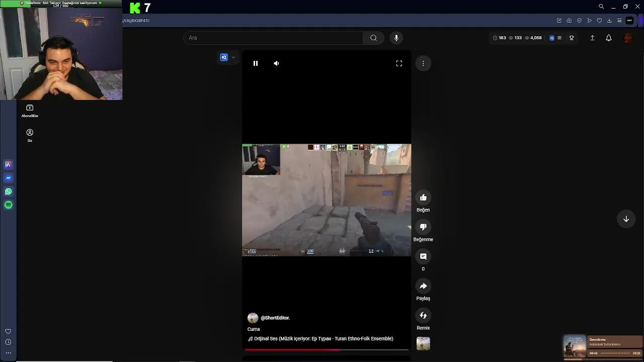Click the clock stat showing 163

(499, 38)
